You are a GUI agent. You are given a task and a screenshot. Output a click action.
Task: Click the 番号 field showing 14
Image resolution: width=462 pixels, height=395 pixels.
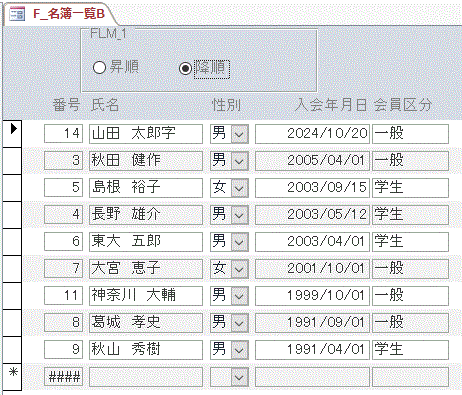tap(63, 134)
